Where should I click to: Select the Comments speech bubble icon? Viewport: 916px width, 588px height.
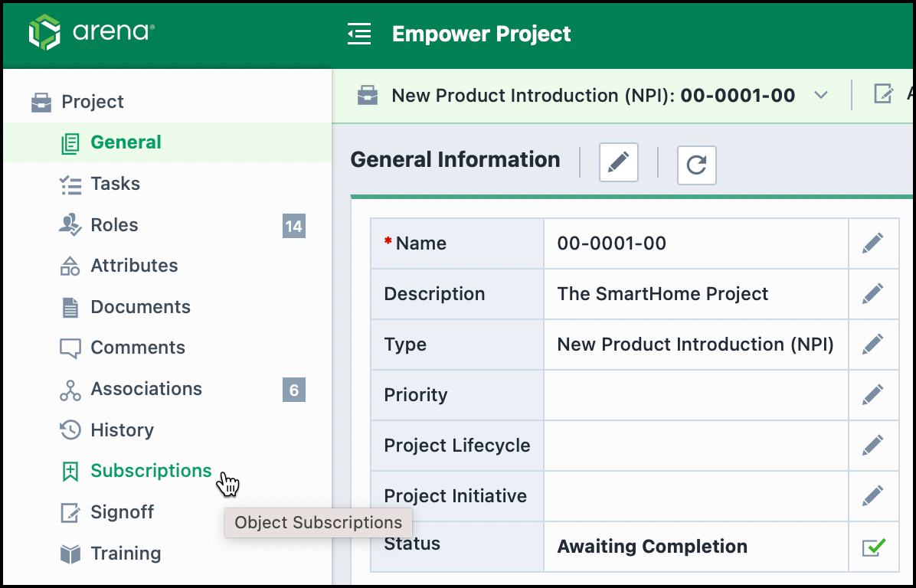[x=69, y=348]
